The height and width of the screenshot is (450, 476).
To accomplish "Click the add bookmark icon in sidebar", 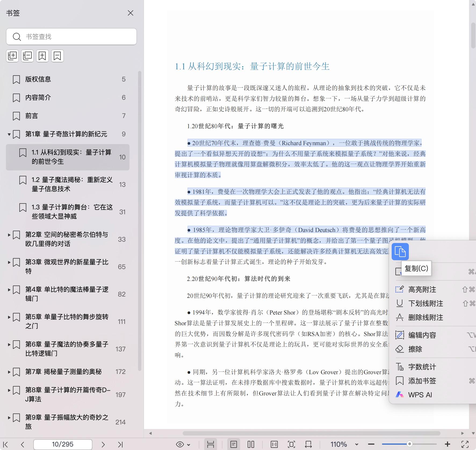I will coord(42,56).
